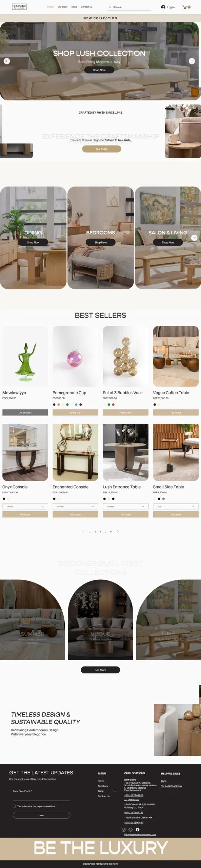
Task: Add Pomegranate Cup to cart
Action: [75, 412]
